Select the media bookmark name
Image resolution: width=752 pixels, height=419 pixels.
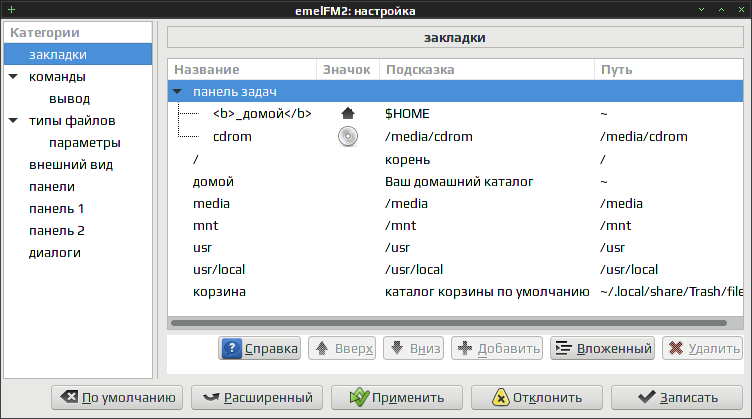coord(211,204)
